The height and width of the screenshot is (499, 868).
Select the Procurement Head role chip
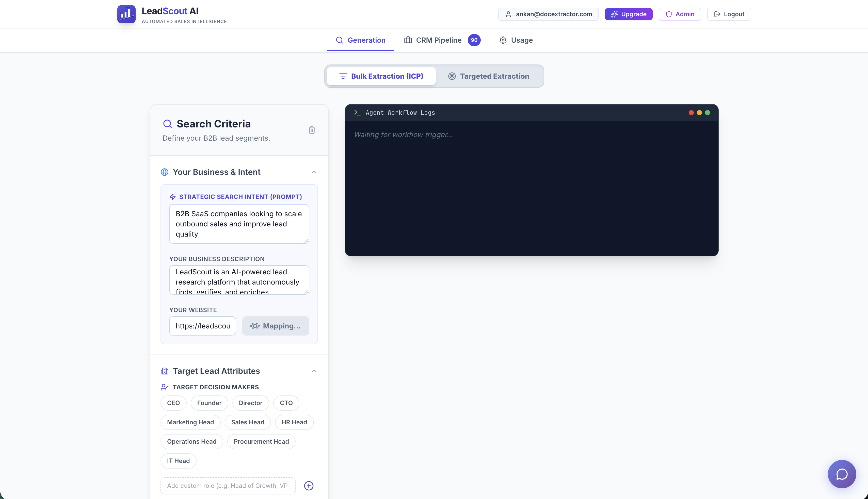tap(261, 441)
